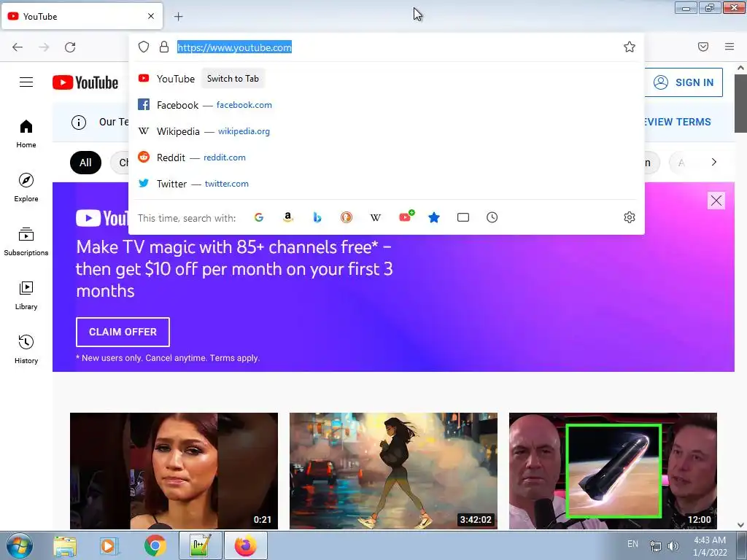747x560 pixels.
Task: Select the YouTube browser tab
Action: [82, 16]
